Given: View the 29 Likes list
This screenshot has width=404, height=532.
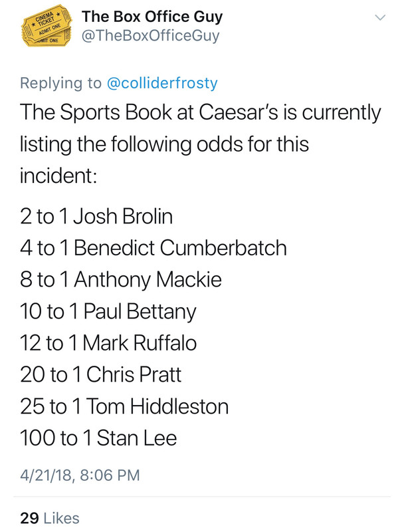Looking at the screenshot, I should pyautogui.click(x=49, y=518).
